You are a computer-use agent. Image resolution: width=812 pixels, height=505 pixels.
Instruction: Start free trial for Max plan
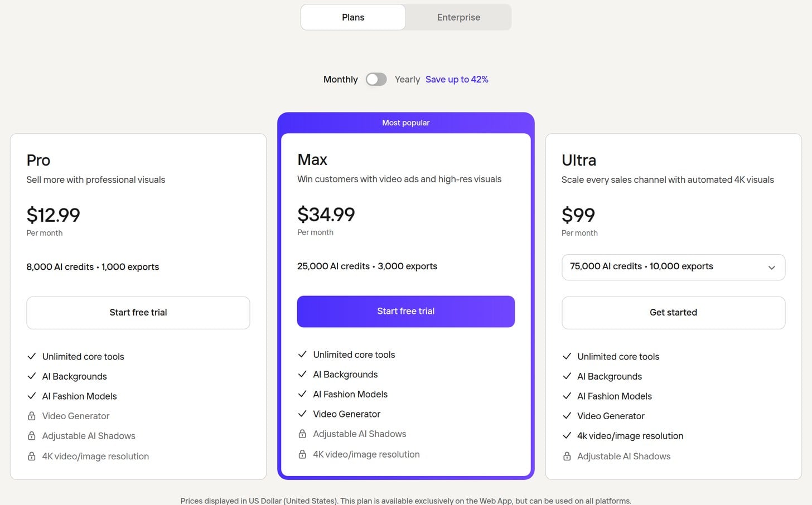(x=406, y=312)
